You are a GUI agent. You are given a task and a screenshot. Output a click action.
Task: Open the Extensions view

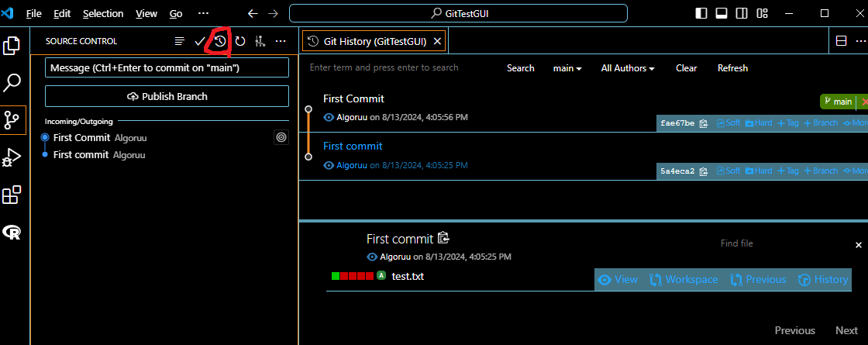tap(12, 195)
